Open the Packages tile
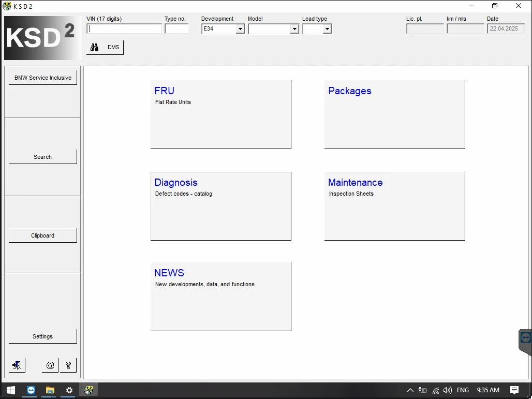Image resolution: width=532 pixels, height=399 pixels. click(394, 114)
